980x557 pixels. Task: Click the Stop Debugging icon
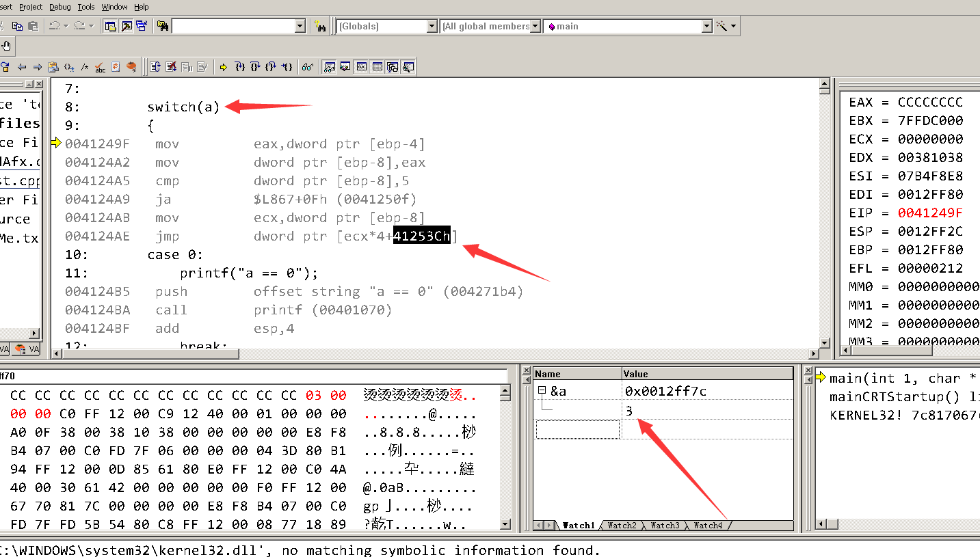[x=171, y=67]
